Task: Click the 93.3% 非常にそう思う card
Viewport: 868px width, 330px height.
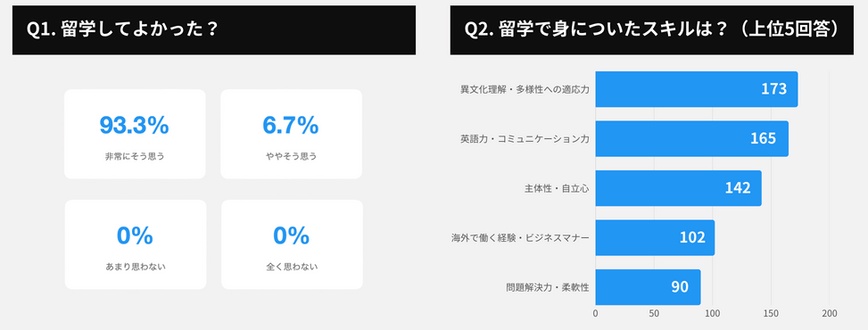Action: (135, 134)
